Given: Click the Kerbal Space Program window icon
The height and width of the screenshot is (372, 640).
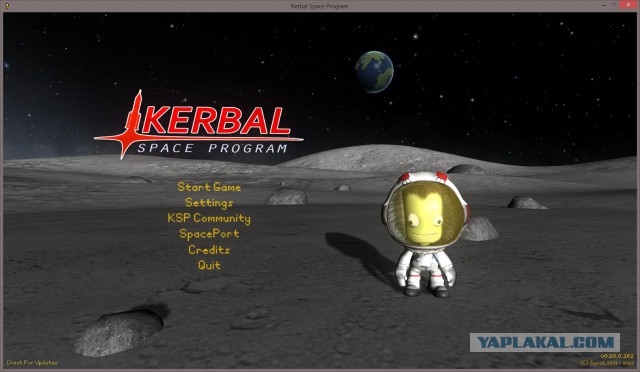Looking at the screenshot, I should point(7,6).
